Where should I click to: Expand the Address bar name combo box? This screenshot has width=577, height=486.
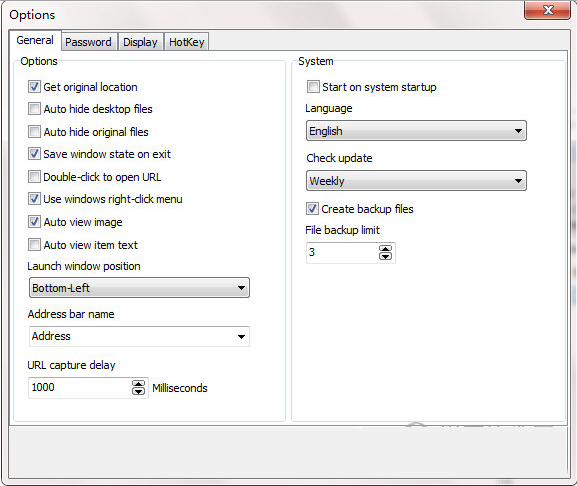tap(139, 336)
